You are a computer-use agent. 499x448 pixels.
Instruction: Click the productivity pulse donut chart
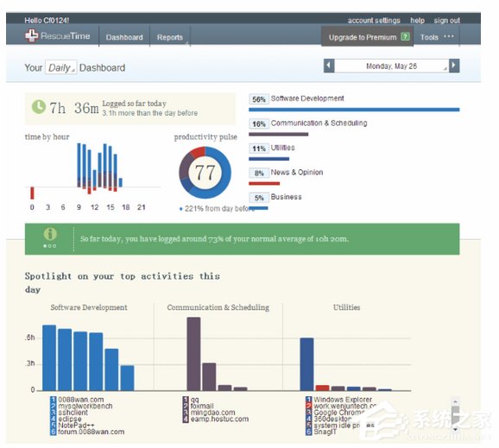pyautogui.click(x=205, y=173)
